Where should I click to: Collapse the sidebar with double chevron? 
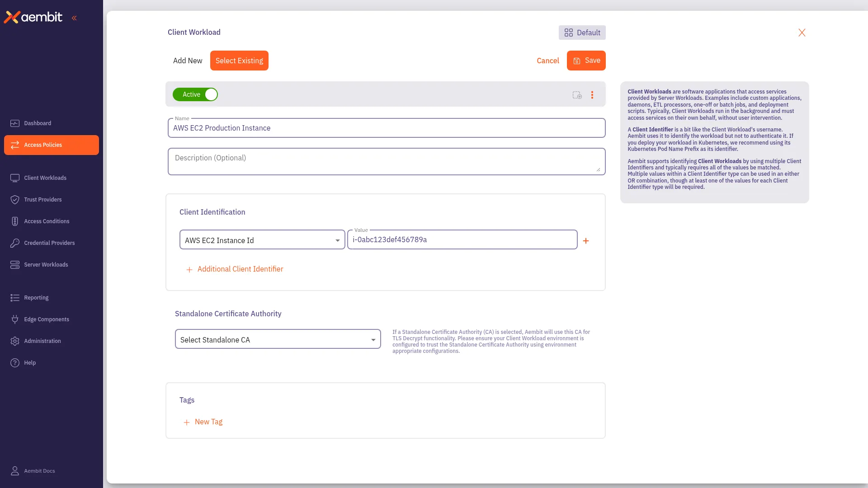click(x=74, y=18)
